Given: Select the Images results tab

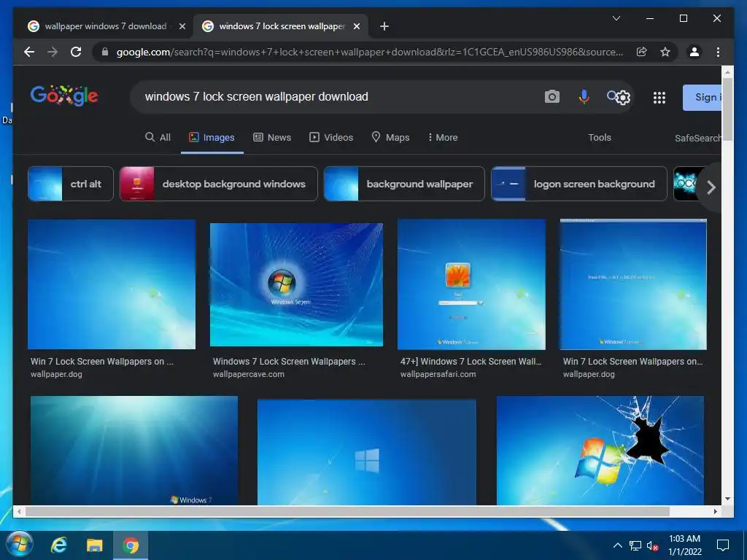Looking at the screenshot, I should point(212,138).
